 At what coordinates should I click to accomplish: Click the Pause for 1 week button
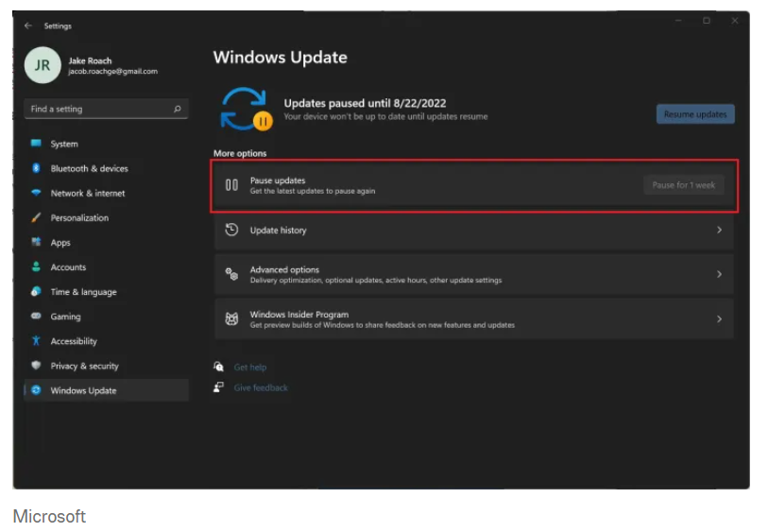(683, 185)
